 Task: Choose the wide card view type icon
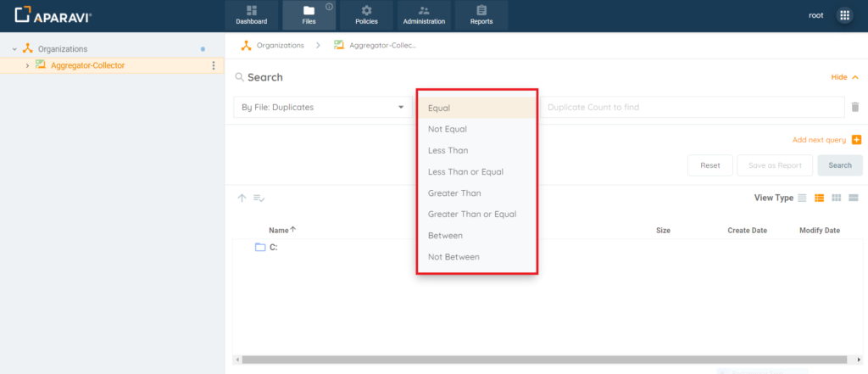(x=854, y=198)
